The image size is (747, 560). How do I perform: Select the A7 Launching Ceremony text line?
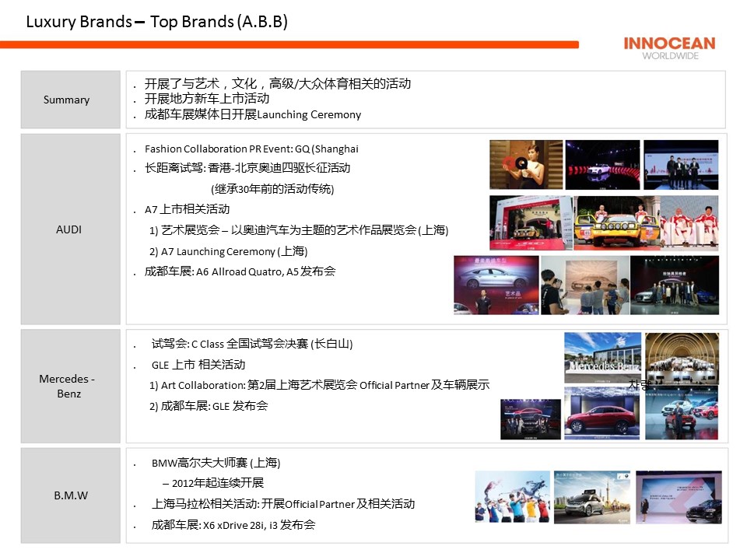point(228,251)
